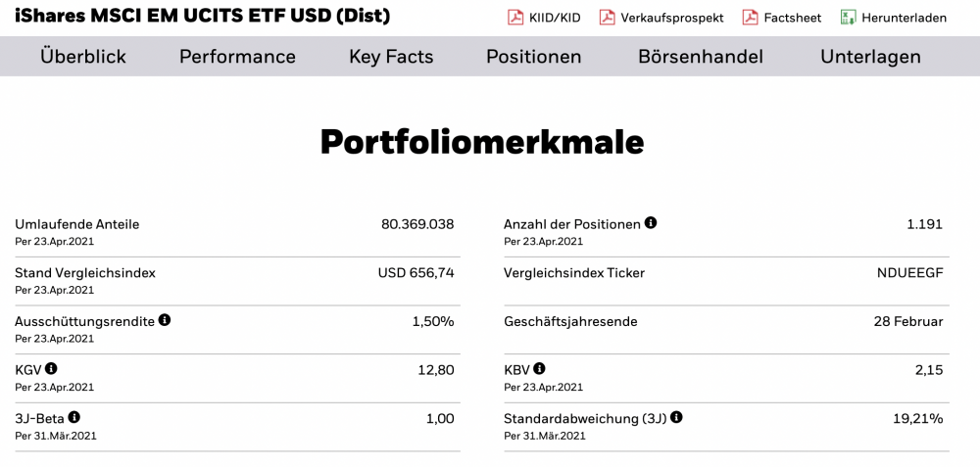This screenshot has height=467, width=980.
Task: Click the Verkaufsprospekt PDF icon
Action: coord(608,18)
